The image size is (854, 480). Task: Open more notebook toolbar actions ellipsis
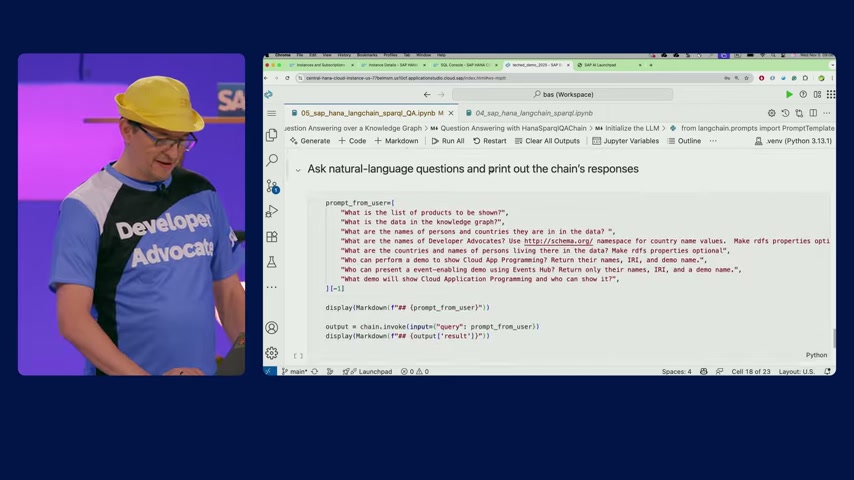[x=713, y=141]
